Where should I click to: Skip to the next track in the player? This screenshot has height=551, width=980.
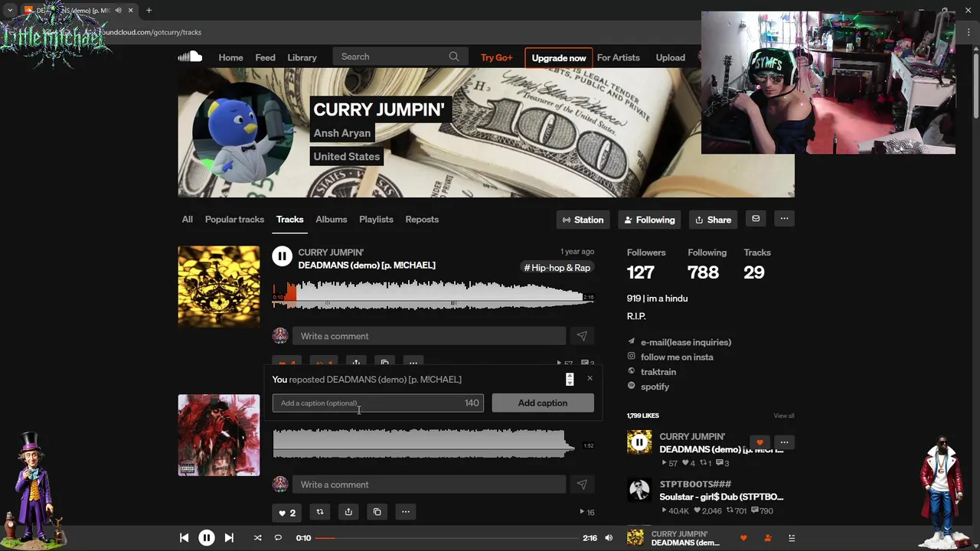pos(229,538)
